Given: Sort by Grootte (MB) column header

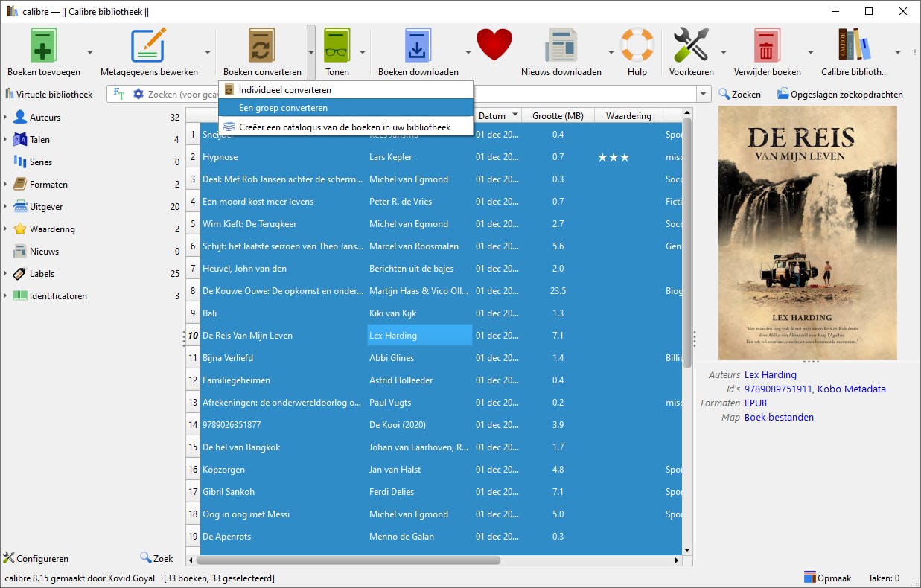Looking at the screenshot, I should [558, 115].
